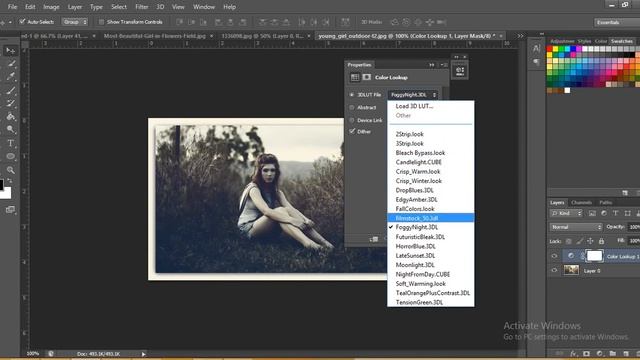Select the Type tool
Viewport: 640px width, 360px height.
[x=11, y=143]
